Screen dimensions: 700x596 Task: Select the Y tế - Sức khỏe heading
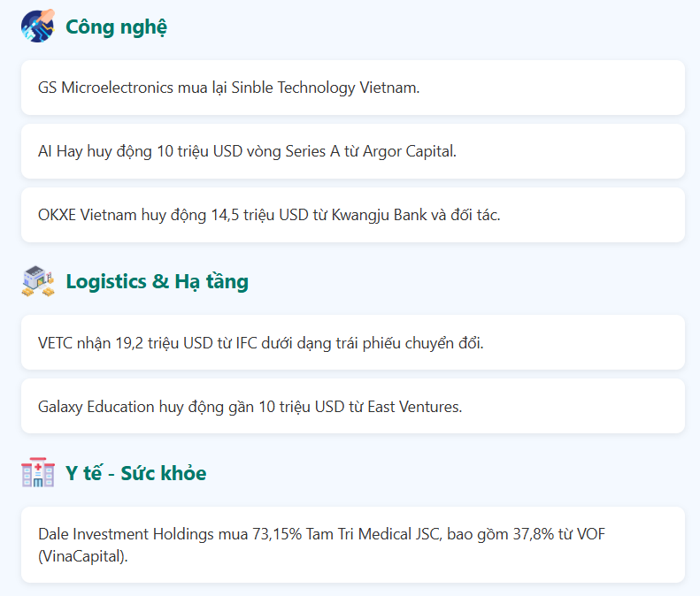[135, 473]
